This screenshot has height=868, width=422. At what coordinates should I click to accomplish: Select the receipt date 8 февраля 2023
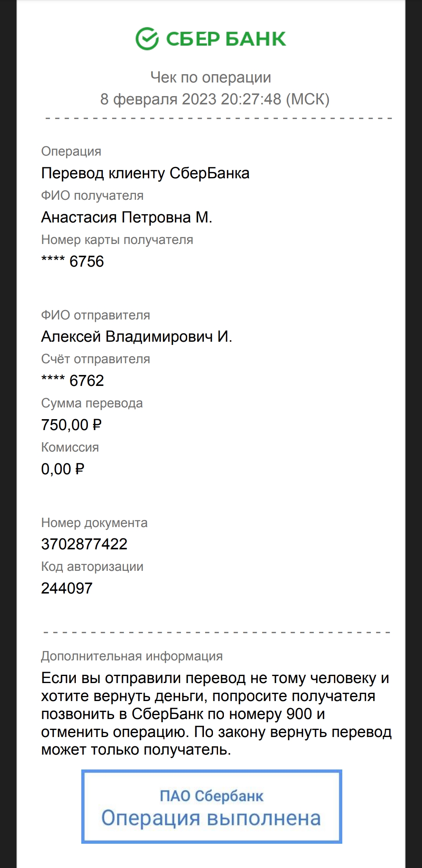click(x=158, y=99)
